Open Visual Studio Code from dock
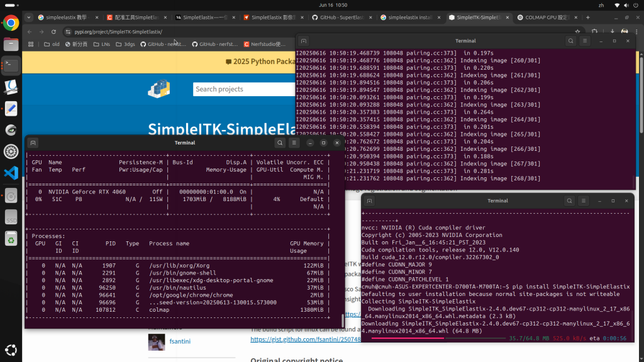The image size is (644, 362). click(x=11, y=173)
